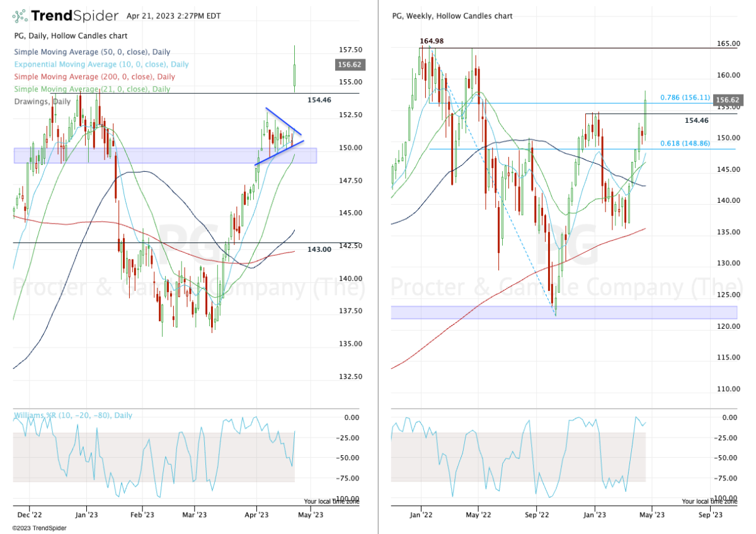Click the 0.786 (156.11) Fibonacci label

(684, 98)
